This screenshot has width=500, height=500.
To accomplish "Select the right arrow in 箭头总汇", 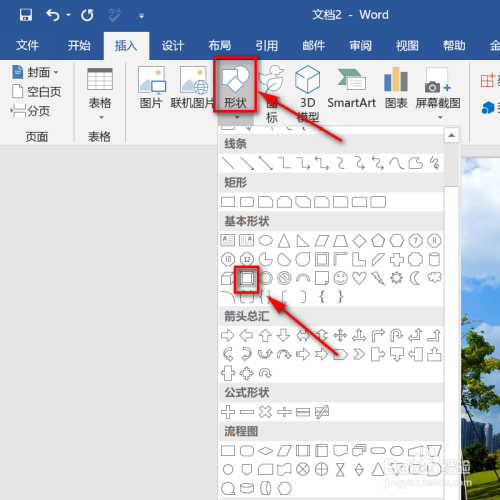I will (228, 335).
